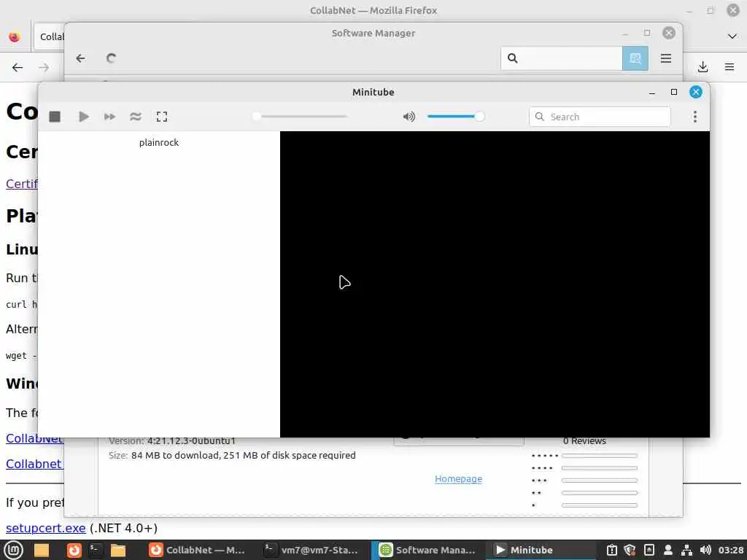Open file manager taskbar launcher
This screenshot has height=560, width=747.
(117, 550)
